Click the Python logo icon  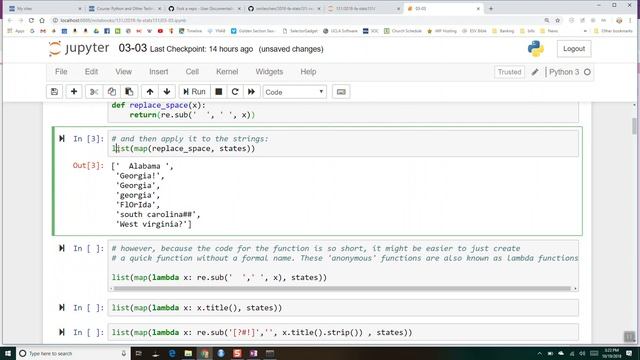click(536, 49)
